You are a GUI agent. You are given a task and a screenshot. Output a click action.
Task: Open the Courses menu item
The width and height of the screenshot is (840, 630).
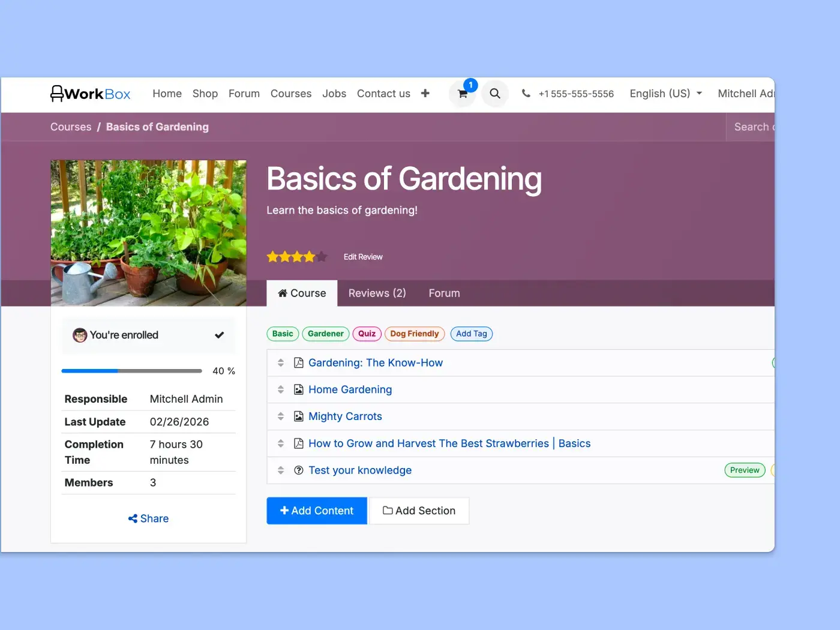click(291, 94)
